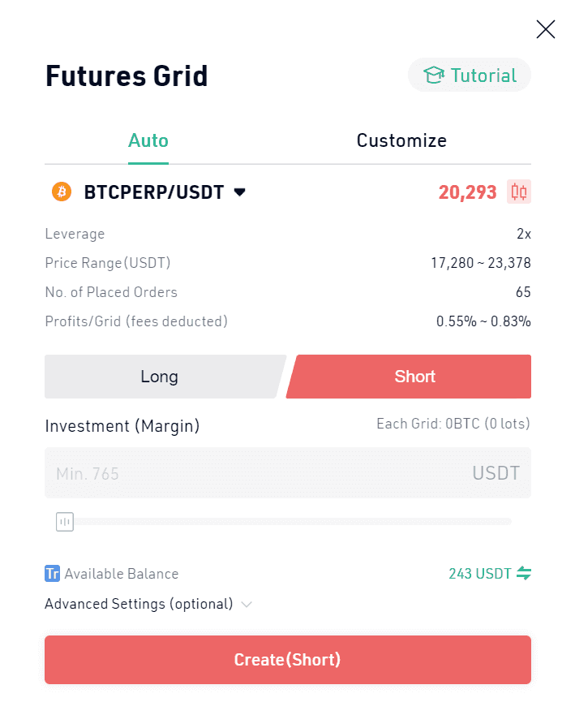This screenshot has height=728, width=575.
Task: Click the Create(Short) button
Action: click(288, 660)
